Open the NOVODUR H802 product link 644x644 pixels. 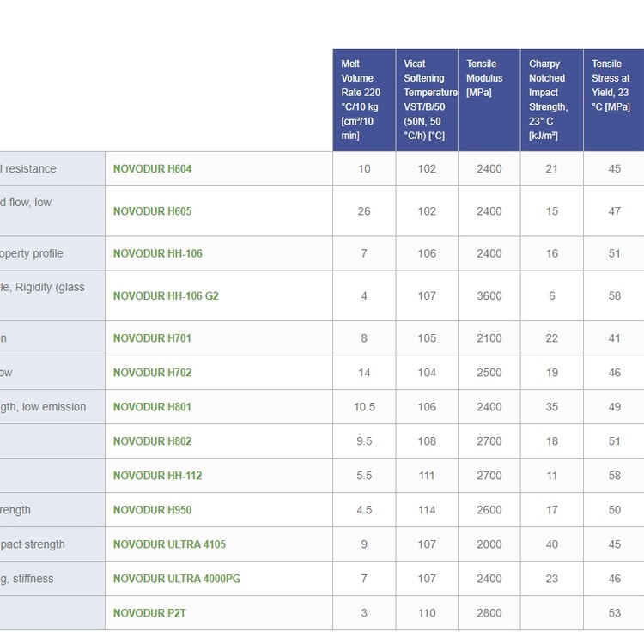[x=152, y=441]
